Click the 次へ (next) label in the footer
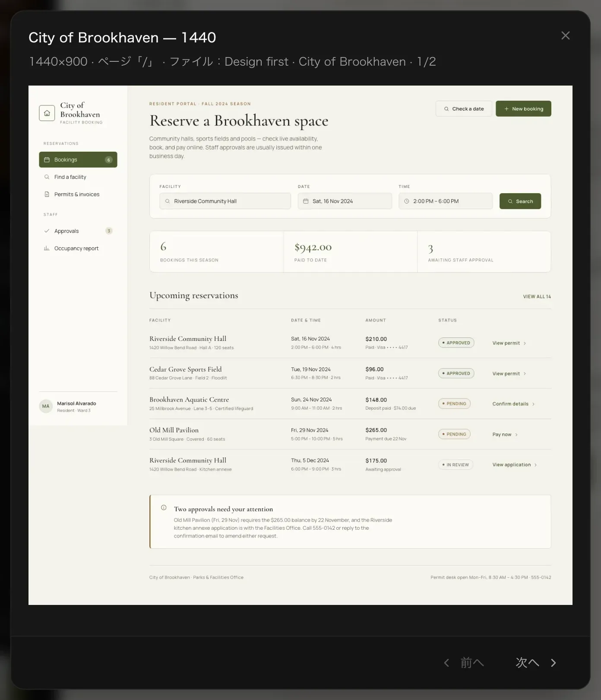The height and width of the screenshot is (700, 601). [528, 663]
